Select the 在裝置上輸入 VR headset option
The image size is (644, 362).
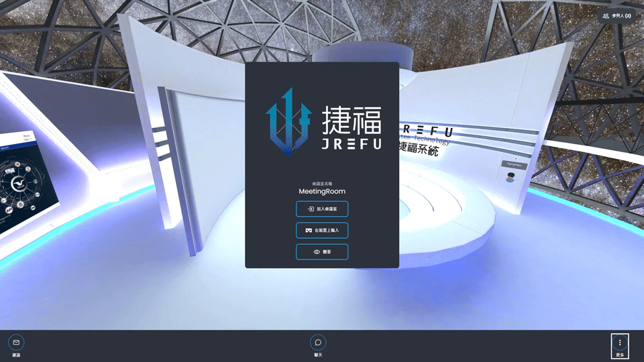322,230
